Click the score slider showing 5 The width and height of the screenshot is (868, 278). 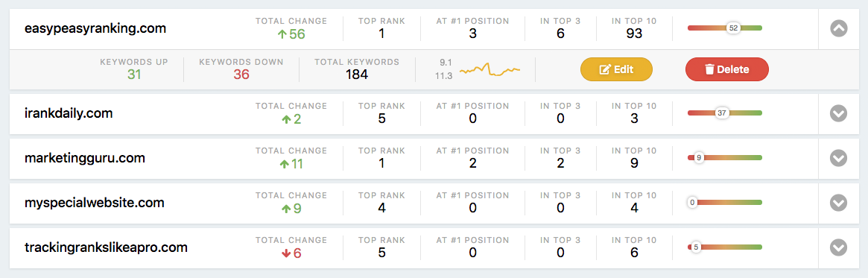click(725, 247)
